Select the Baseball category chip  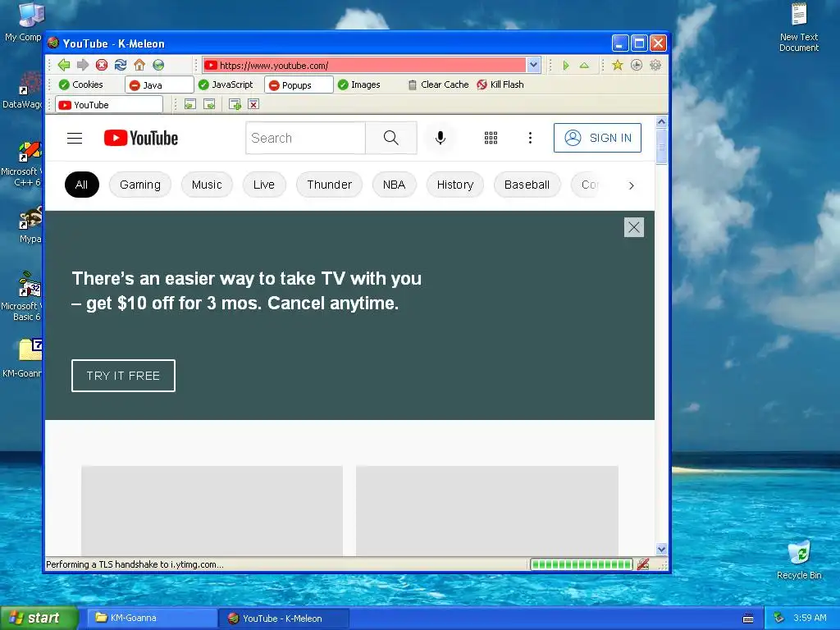(x=527, y=185)
